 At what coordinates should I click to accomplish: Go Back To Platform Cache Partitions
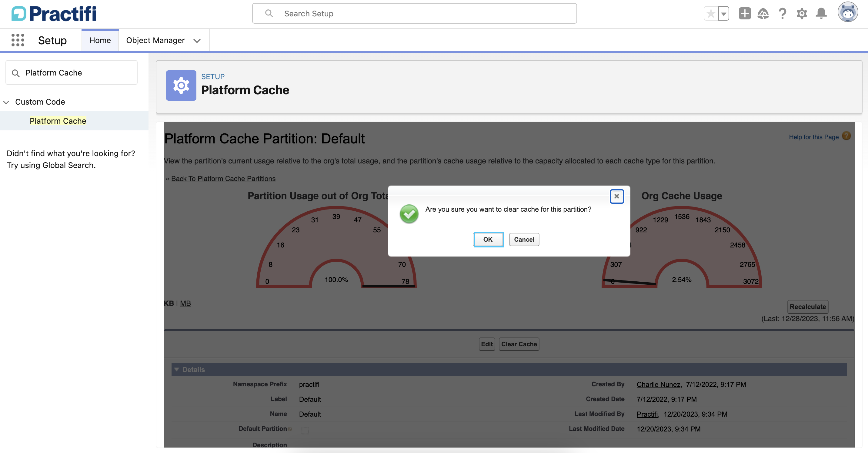pos(223,179)
